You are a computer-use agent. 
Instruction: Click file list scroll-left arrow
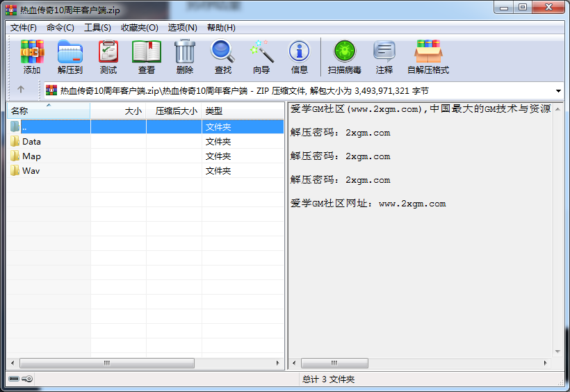13,363
